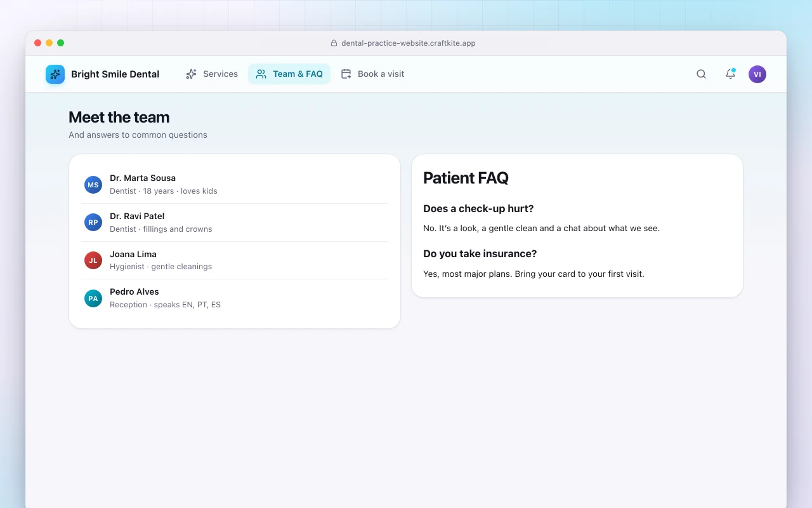Click the RP avatar for Dr. Ravi Patel
This screenshot has width=812, height=508.
point(93,222)
